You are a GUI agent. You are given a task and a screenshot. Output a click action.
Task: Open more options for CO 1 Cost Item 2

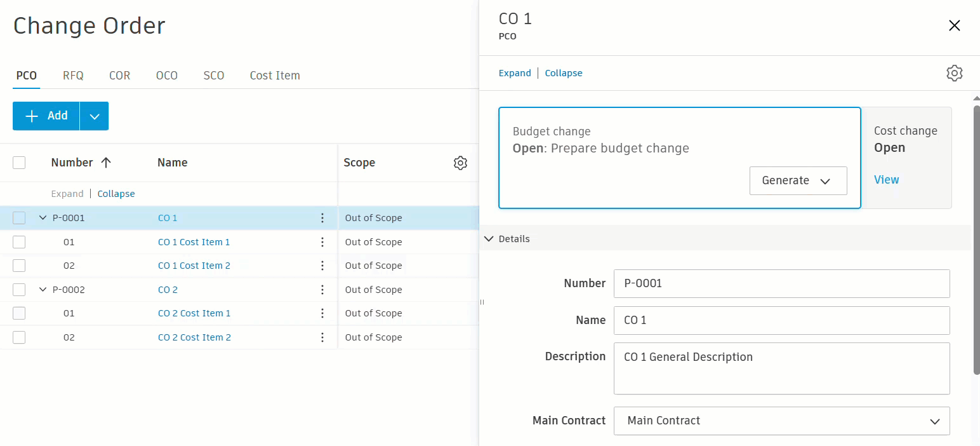pos(322,266)
